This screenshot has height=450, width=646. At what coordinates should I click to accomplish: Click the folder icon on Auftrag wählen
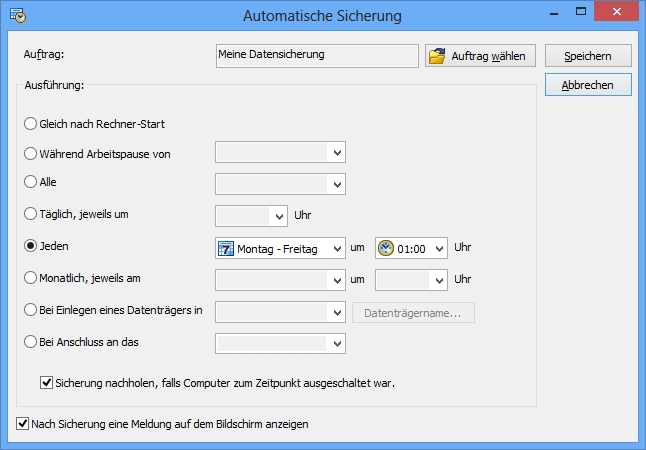pos(437,56)
